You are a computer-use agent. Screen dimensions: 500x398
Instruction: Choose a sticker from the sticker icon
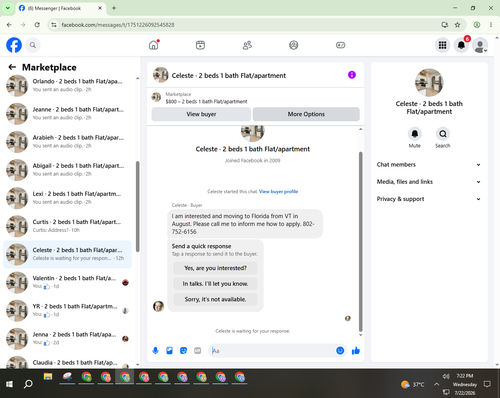pyautogui.click(x=183, y=351)
